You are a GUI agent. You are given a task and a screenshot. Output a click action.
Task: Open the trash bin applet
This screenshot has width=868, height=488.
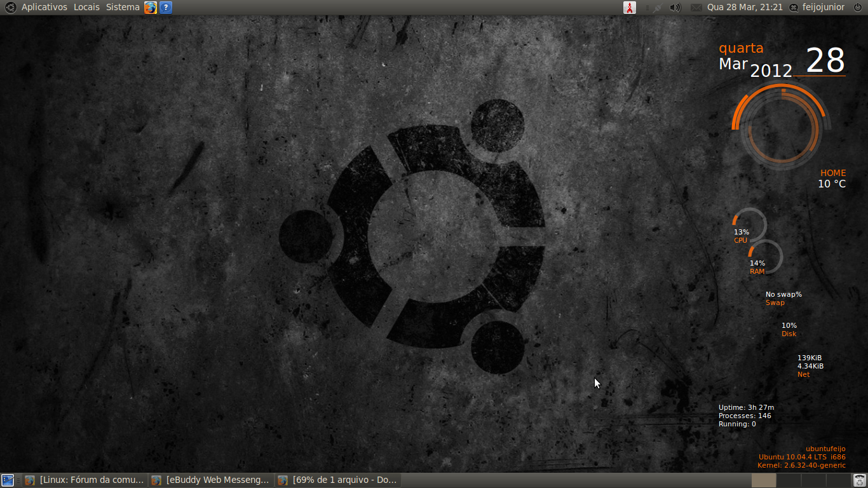point(859,480)
